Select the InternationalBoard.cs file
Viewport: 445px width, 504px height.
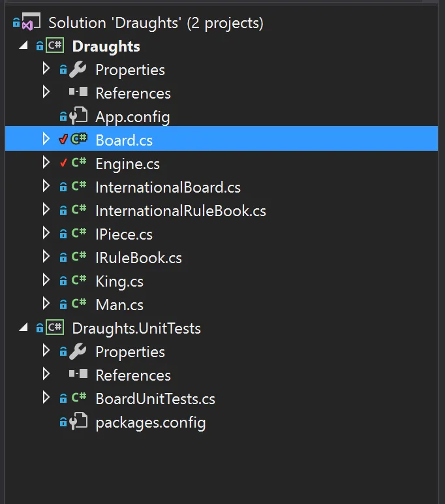[x=168, y=187]
